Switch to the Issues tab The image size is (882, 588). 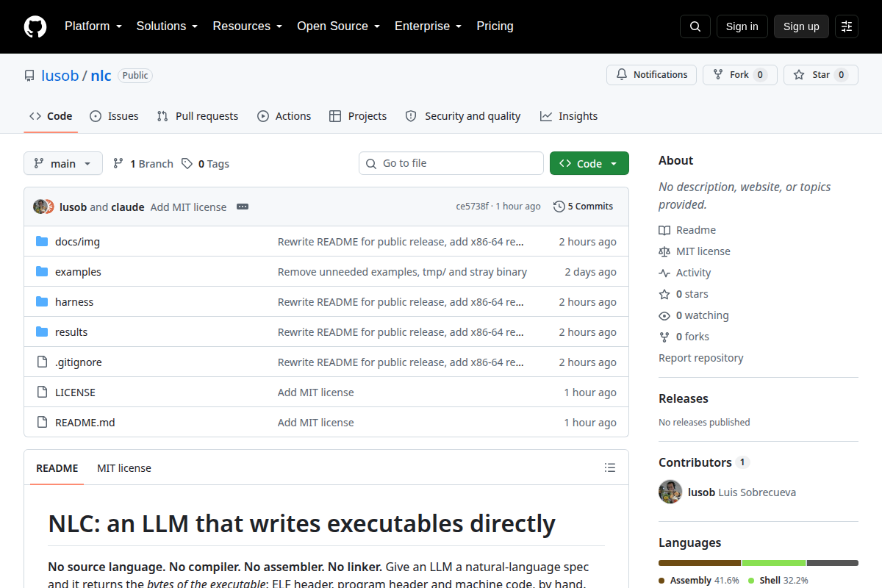coord(114,116)
